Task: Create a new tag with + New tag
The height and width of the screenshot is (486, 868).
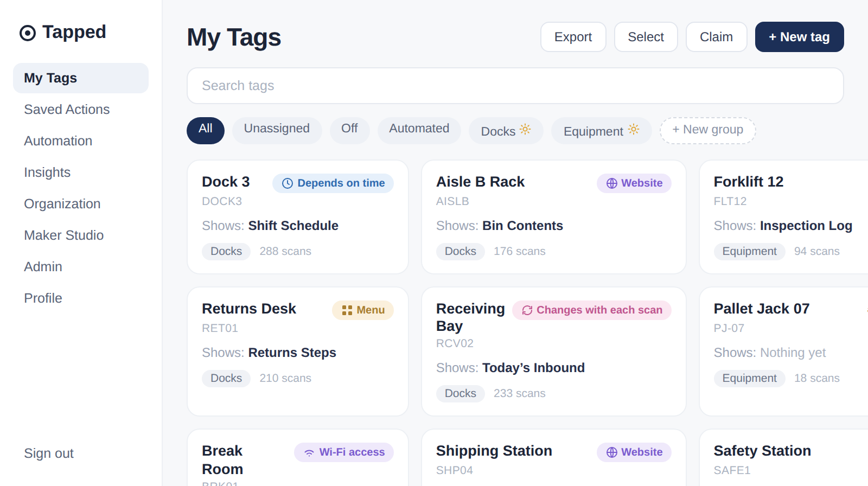Action: coord(799,37)
